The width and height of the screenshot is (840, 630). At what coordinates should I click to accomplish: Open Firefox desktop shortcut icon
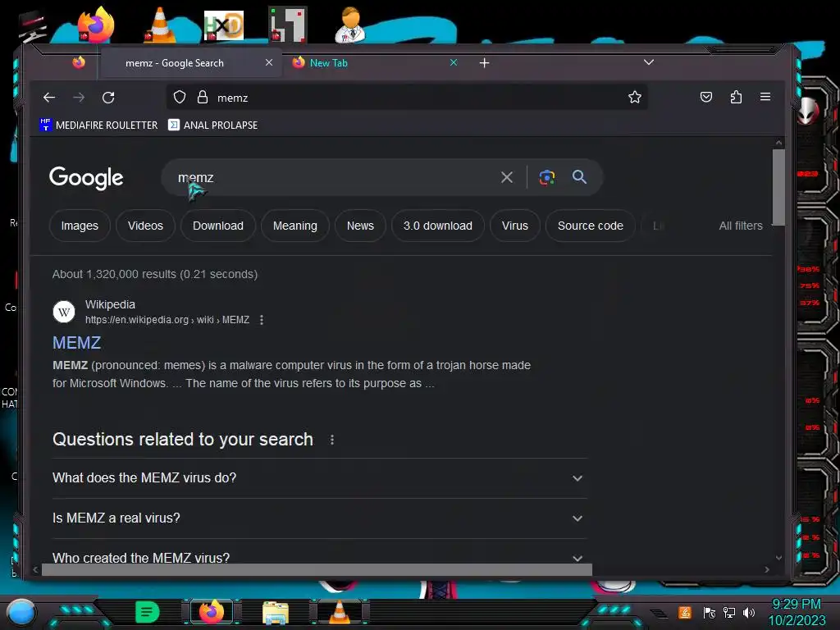(96, 25)
